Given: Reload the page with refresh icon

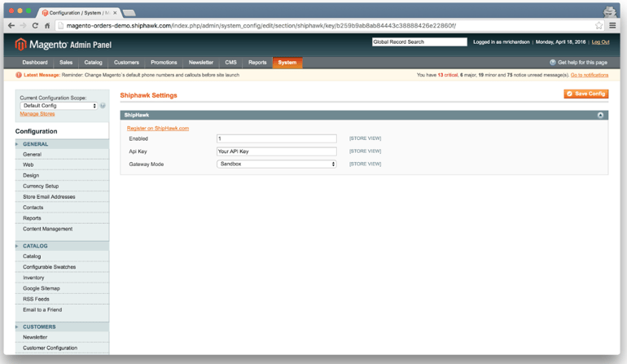Looking at the screenshot, I should tap(35, 25).
